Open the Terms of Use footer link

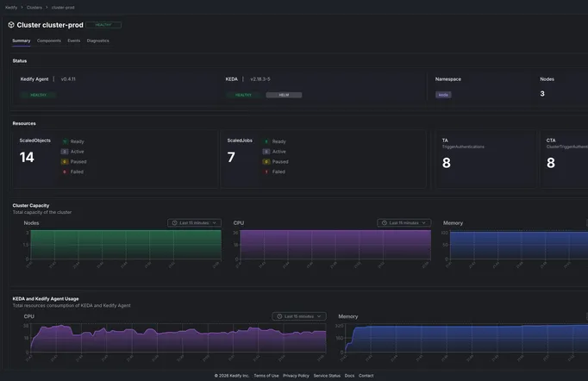coord(266,376)
